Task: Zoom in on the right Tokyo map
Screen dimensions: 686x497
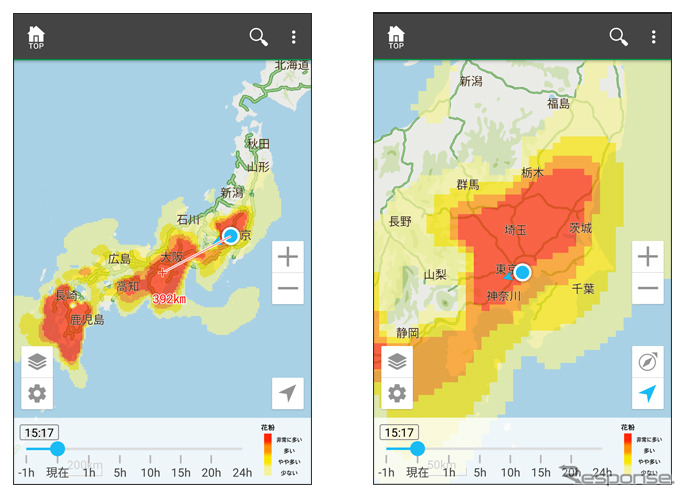Action: click(648, 257)
